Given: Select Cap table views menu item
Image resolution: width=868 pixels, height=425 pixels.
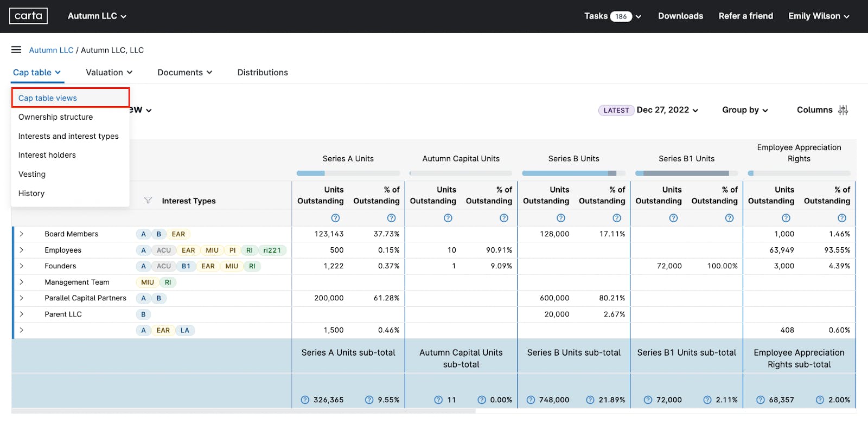Looking at the screenshot, I should tap(48, 98).
